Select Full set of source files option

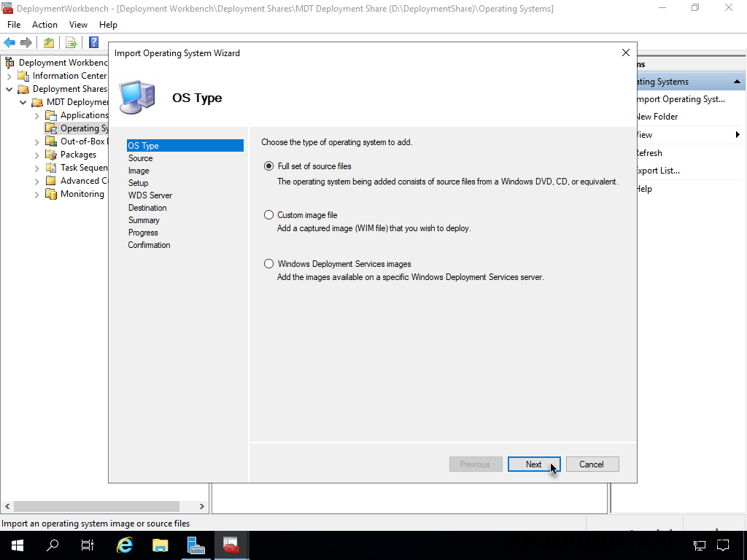(268, 166)
